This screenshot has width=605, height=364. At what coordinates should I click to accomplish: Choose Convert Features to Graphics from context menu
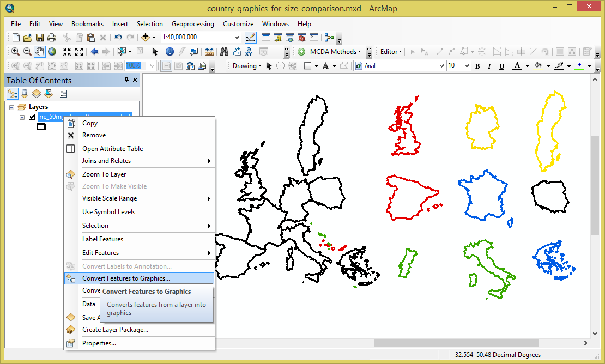(x=121, y=278)
